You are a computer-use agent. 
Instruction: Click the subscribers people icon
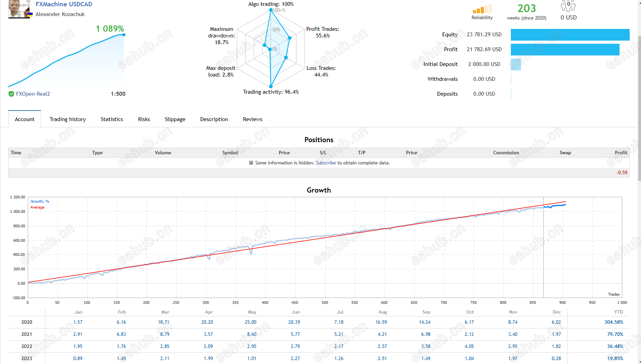pyautogui.click(x=568, y=6)
